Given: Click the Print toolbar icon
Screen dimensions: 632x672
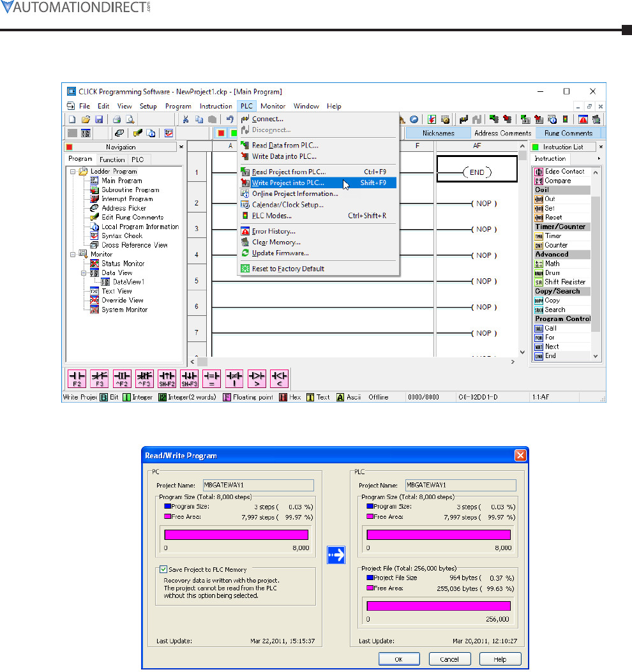Looking at the screenshot, I should click(x=117, y=119).
